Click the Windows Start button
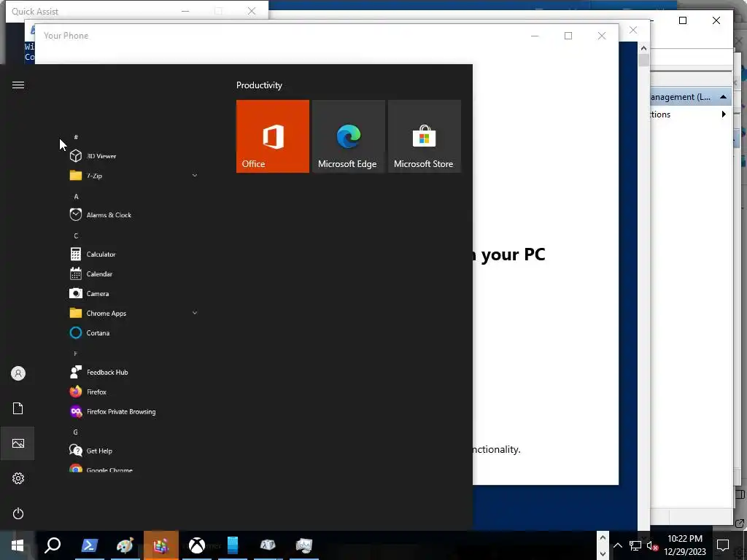Image resolution: width=747 pixels, height=560 pixels. pyautogui.click(x=18, y=545)
